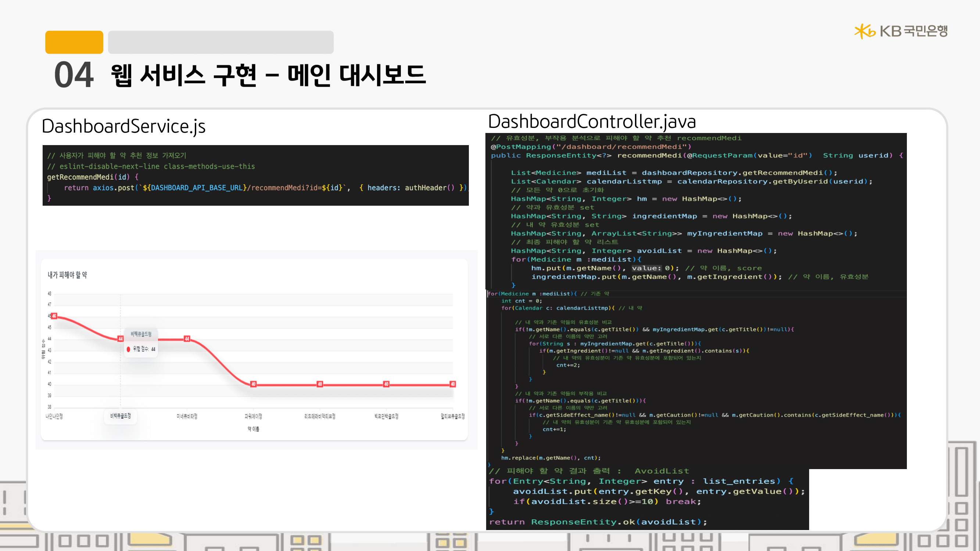Click the 44 marker above 미네큐비타정
This screenshot has width=980, height=551.
click(x=187, y=338)
